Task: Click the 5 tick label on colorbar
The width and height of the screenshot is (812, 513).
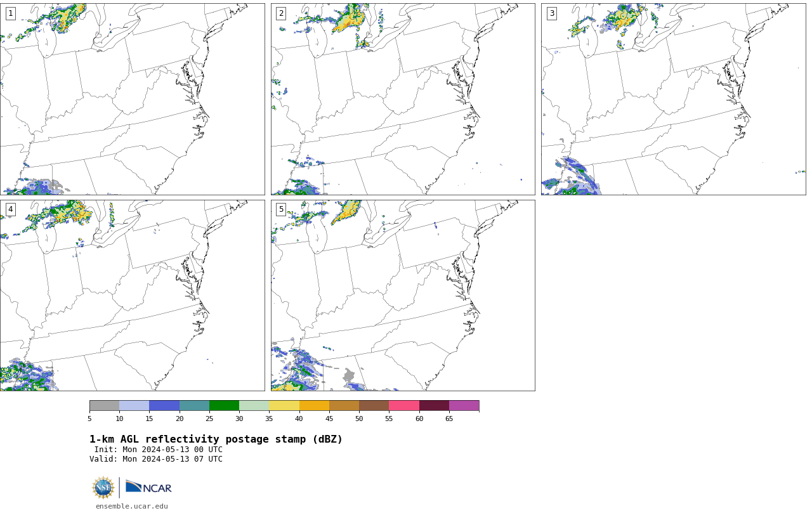Action: coord(89,419)
